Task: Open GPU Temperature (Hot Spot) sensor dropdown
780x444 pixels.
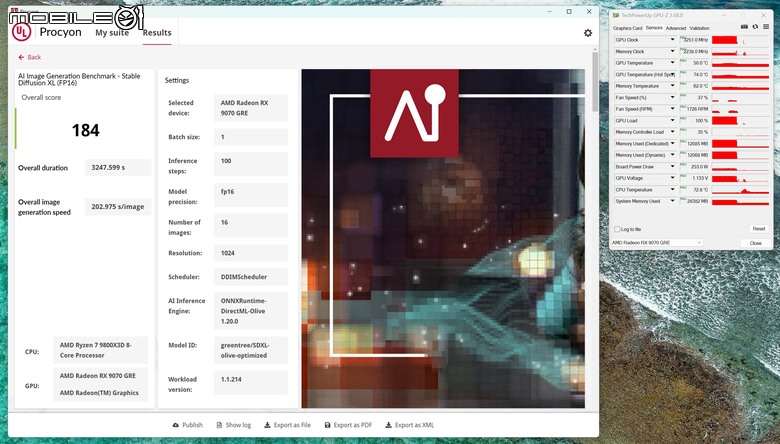Action: [x=672, y=75]
